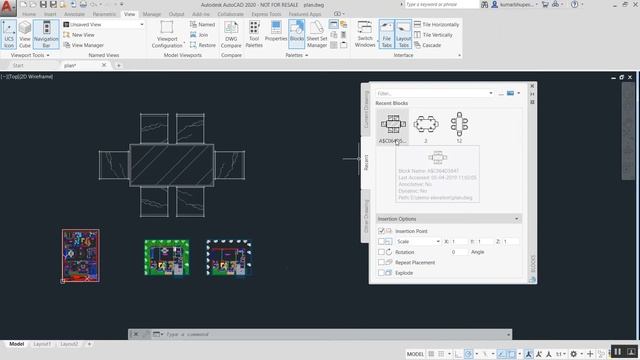Click the Join viewports tool
Viewport: 640px width, 360px height.
click(x=199, y=35)
